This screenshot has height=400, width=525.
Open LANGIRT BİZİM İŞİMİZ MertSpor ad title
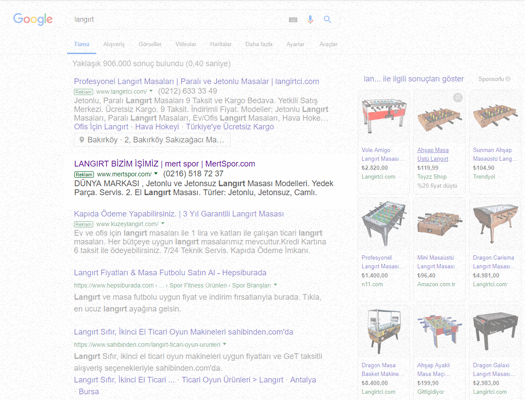pos(164,164)
